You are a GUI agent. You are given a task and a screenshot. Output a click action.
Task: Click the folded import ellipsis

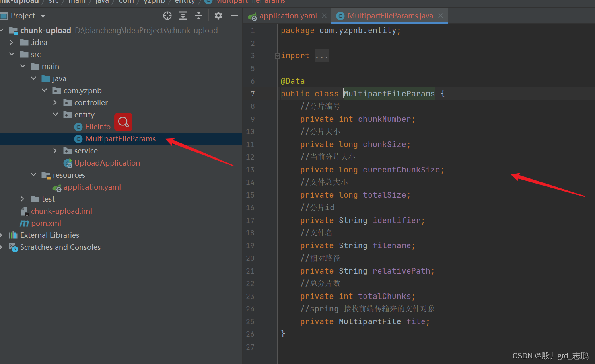pos(321,55)
